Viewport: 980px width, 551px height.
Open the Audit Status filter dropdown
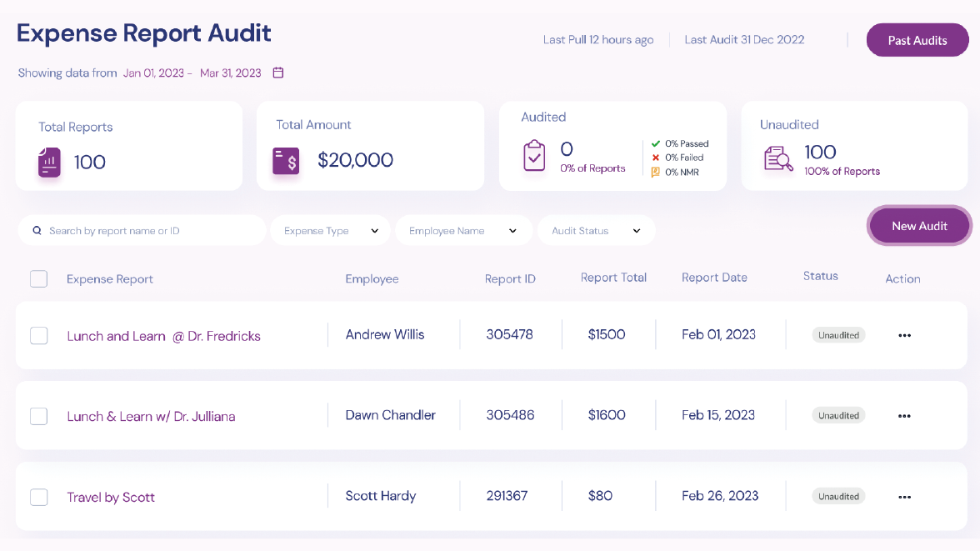596,231
